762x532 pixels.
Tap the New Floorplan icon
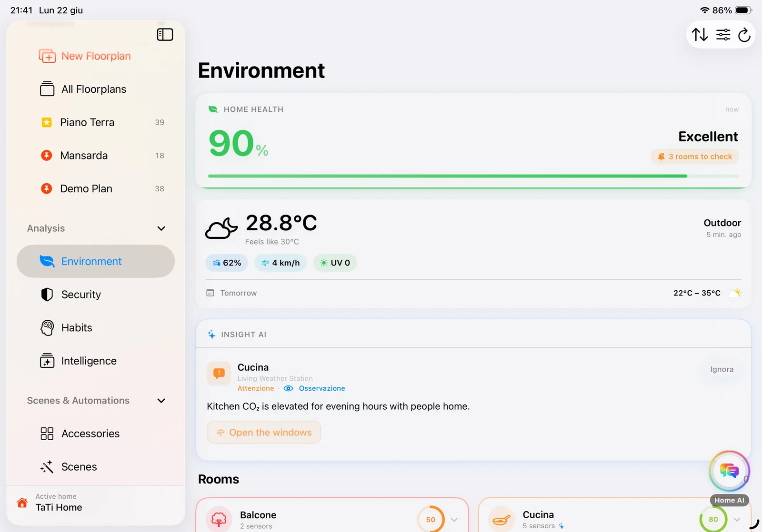[x=47, y=56]
